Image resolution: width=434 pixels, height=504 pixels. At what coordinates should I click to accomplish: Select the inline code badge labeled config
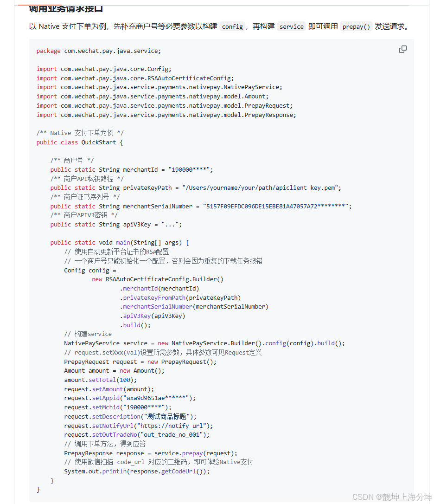point(232,26)
